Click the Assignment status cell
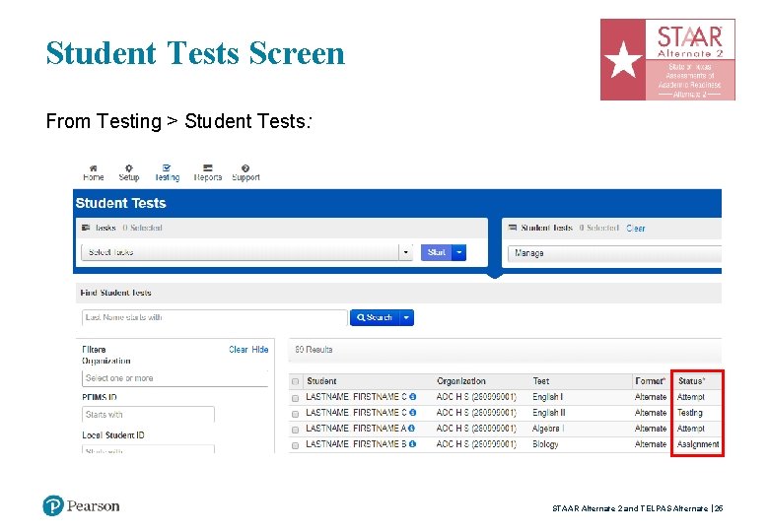 [x=698, y=444]
